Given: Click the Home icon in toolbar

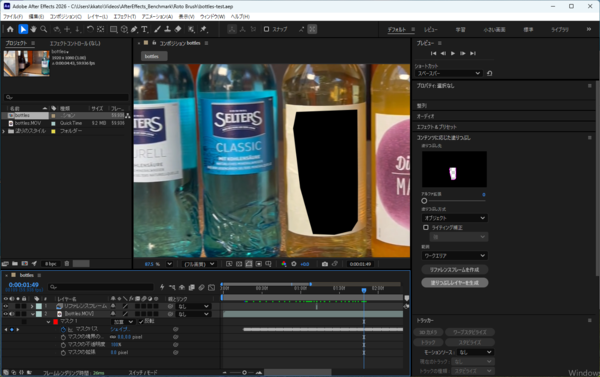Looking at the screenshot, I should pos(10,29).
